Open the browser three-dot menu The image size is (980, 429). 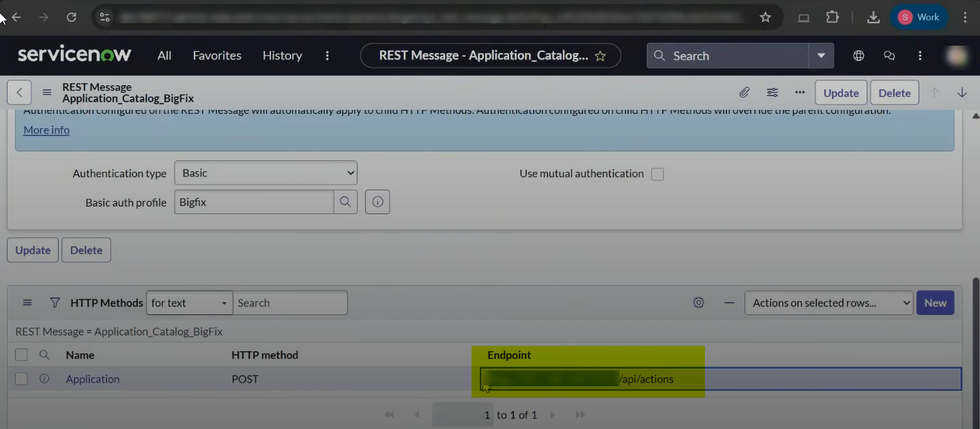coord(966,18)
